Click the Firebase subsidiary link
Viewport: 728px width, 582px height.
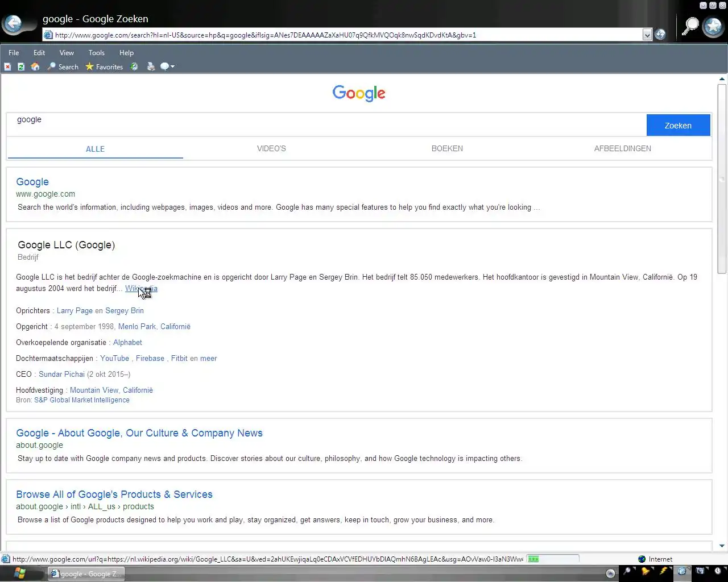click(150, 358)
